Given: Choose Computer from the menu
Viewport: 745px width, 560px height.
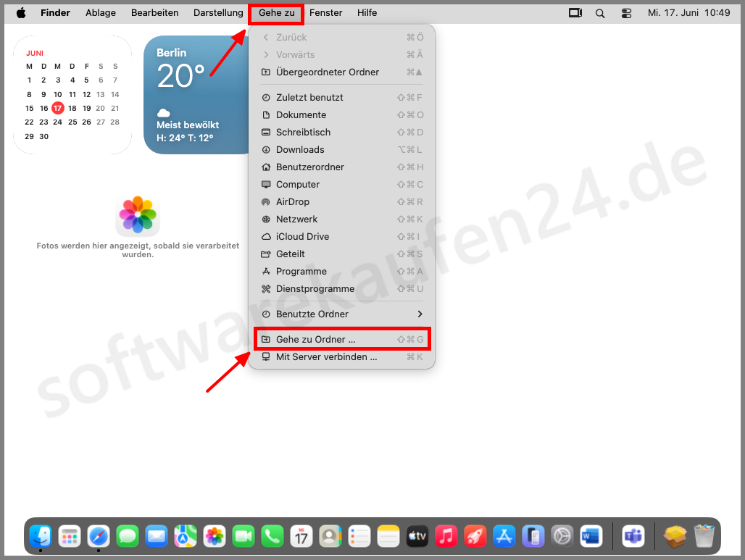Looking at the screenshot, I should pos(341,184).
